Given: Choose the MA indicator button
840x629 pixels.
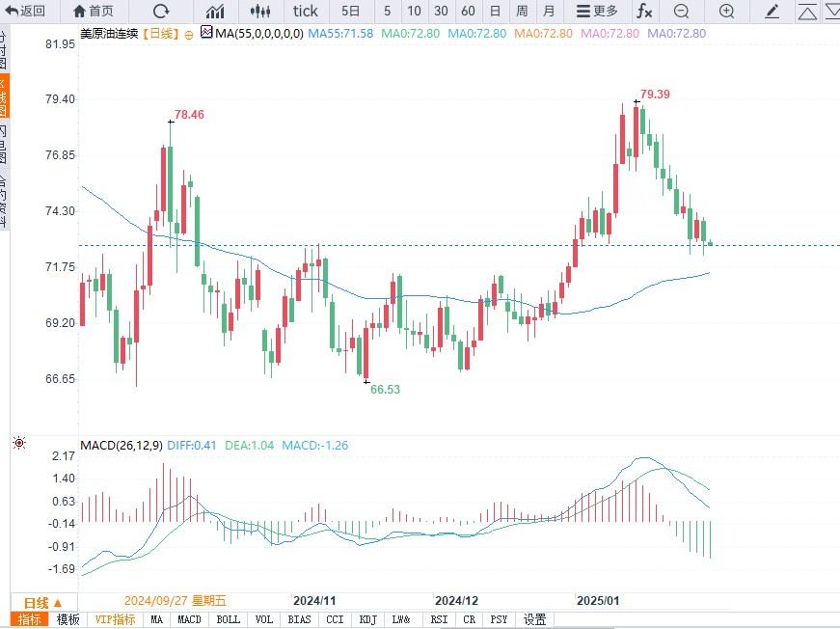Looking at the screenshot, I should 157,620.
